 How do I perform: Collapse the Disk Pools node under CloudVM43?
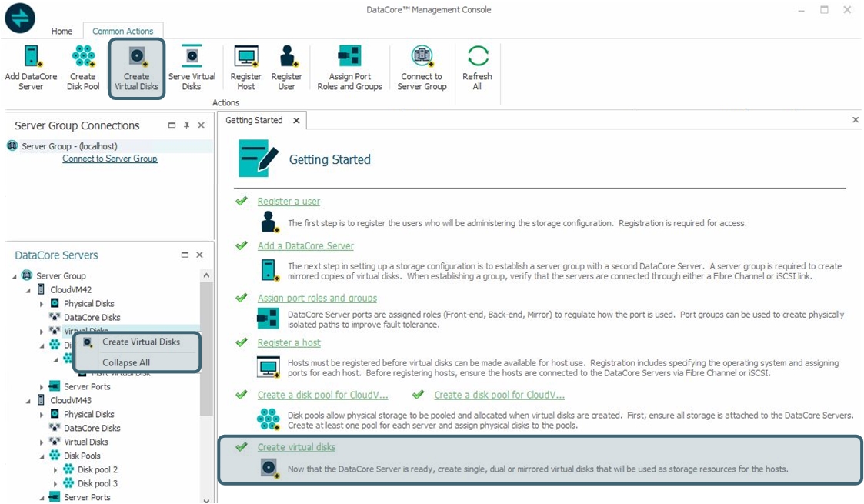[42, 456]
